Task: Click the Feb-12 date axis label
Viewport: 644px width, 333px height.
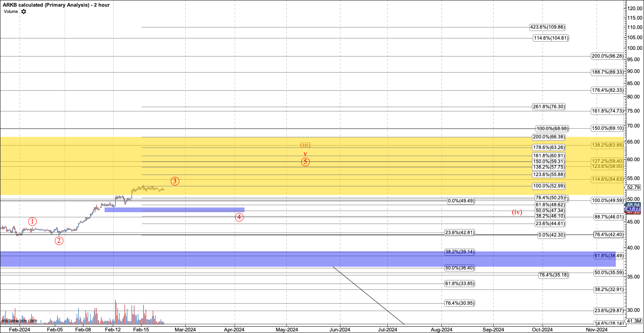Action: [x=113, y=330]
